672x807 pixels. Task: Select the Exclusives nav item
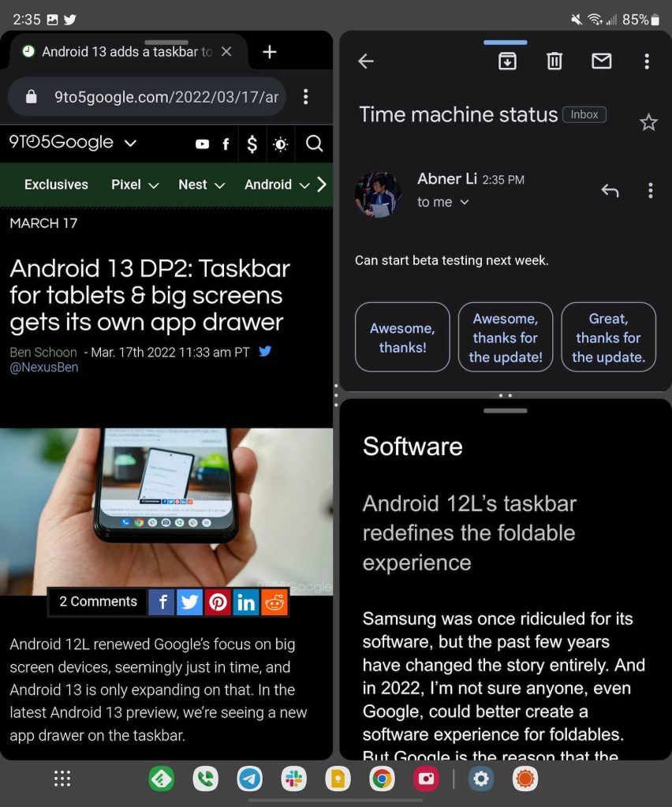(56, 185)
